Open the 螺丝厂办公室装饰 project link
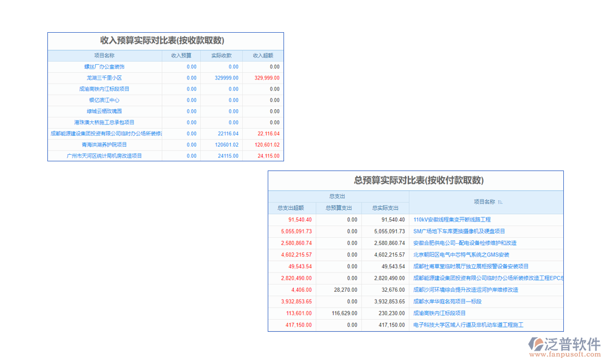 104,67
